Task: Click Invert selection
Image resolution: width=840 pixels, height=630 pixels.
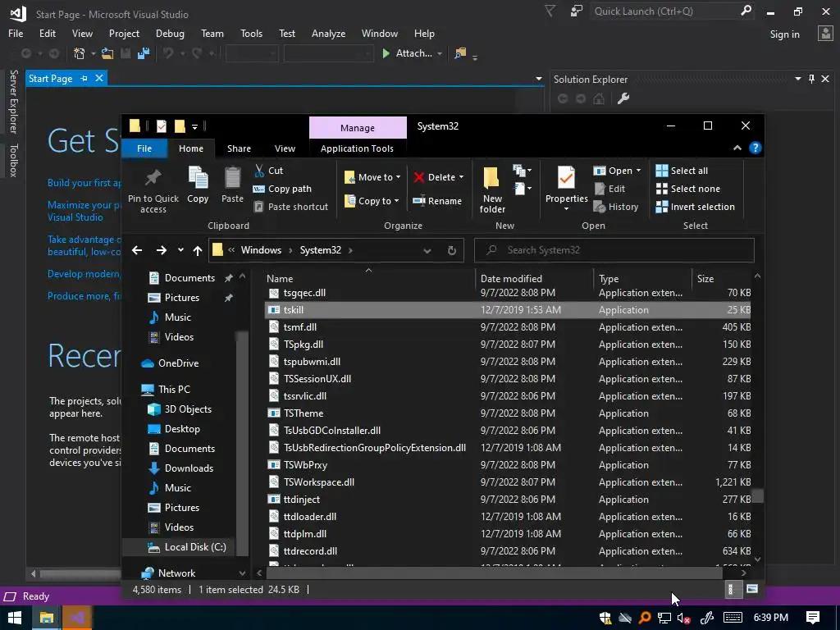Action: tap(696, 207)
